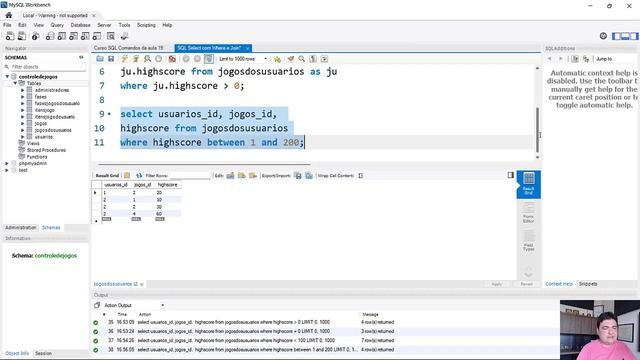This screenshot has width=640, height=360.
Task: Open the Field Types view
Action: [x=529, y=241]
